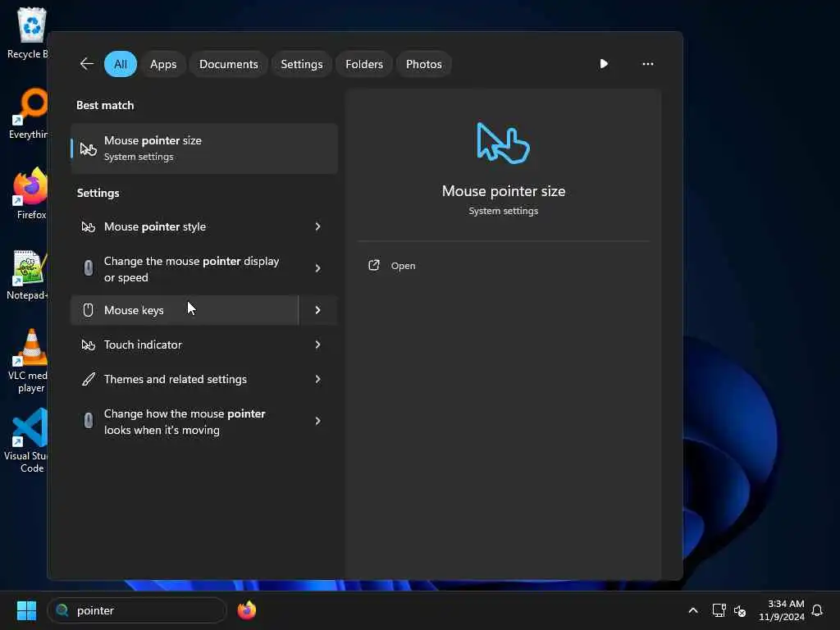
Task: Select the Notepad++ desktop shortcut
Action: pyautogui.click(x=28, y=274)
